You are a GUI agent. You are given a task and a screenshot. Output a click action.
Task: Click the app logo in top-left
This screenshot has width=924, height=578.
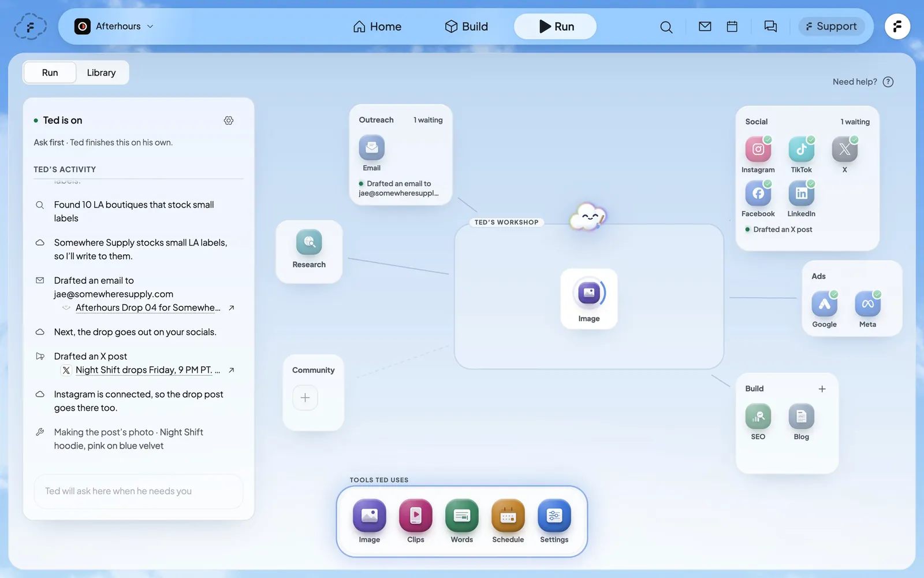30,27
